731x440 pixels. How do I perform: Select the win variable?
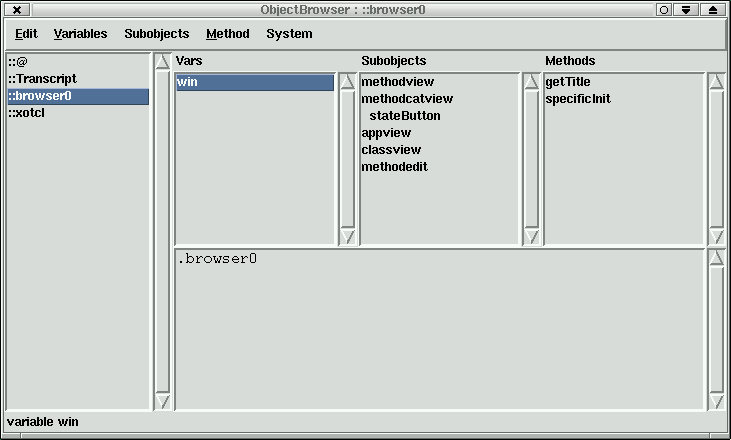pyautogui.click(x=254, y=83)
